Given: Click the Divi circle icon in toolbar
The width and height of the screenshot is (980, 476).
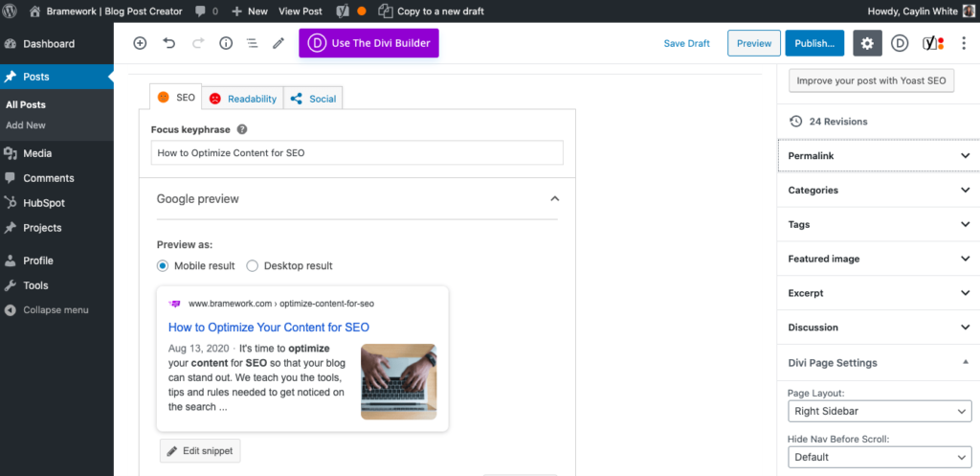Looking at the screenshot, I should point(900,43).
